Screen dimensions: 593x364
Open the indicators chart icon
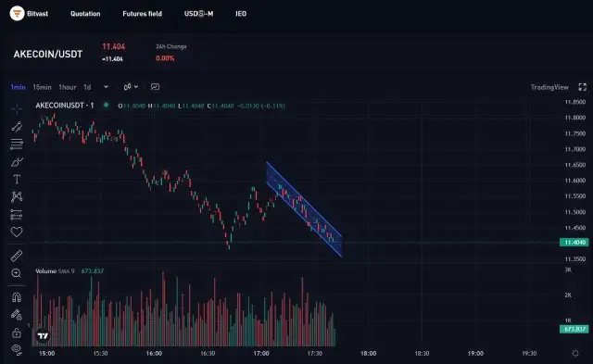click(155, 87)
